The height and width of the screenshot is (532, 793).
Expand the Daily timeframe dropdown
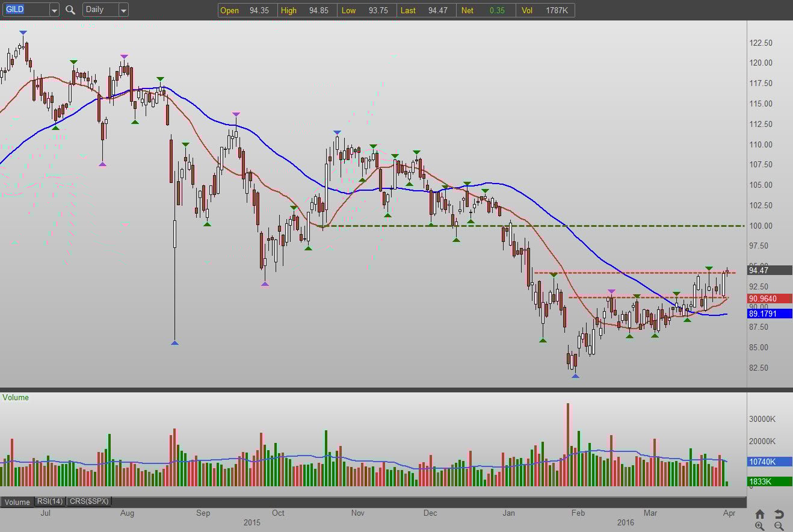pos(123,10)
